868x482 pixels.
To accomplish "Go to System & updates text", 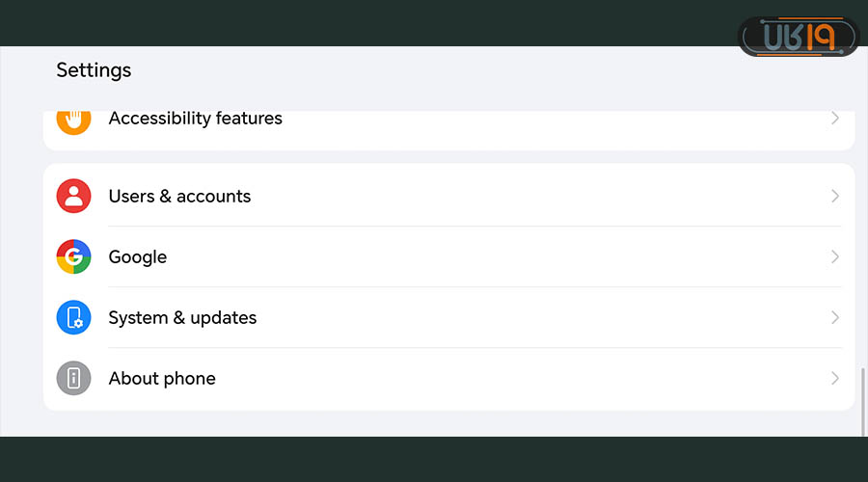I will [x=182, y=318].
